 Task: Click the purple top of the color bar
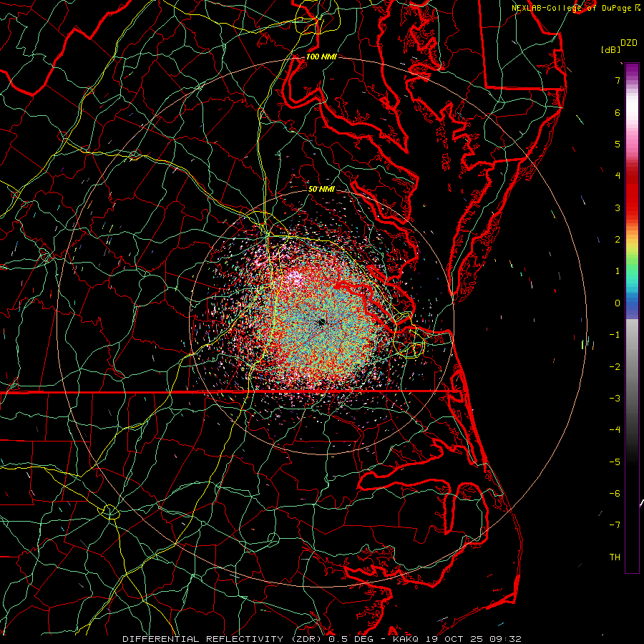point(632,70)
